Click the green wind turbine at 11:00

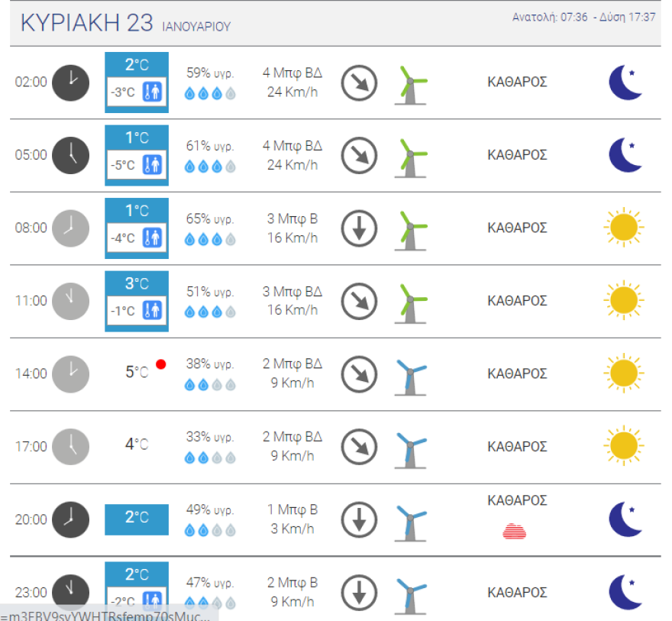point(411,301)
